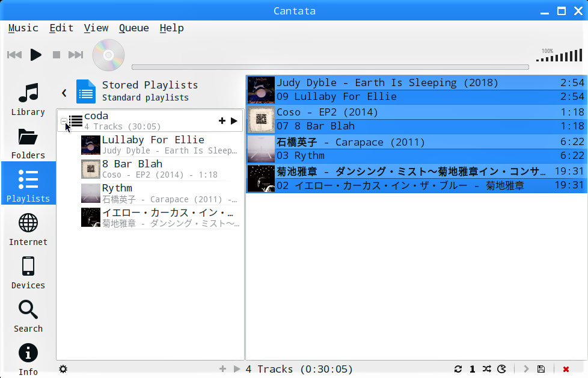Click the greyed right-arrow icon in status bar
Viewport: 588px width, 378px height.
point(526,369)
